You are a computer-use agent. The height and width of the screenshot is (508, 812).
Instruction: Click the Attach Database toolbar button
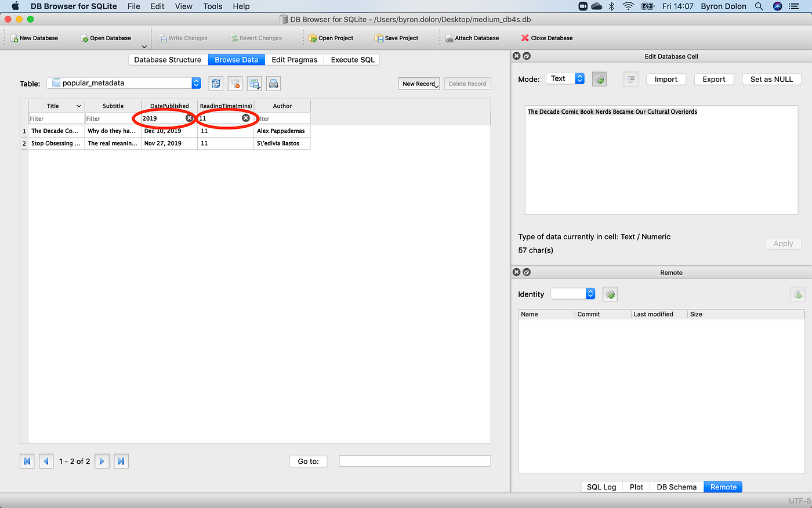point(472,38)
